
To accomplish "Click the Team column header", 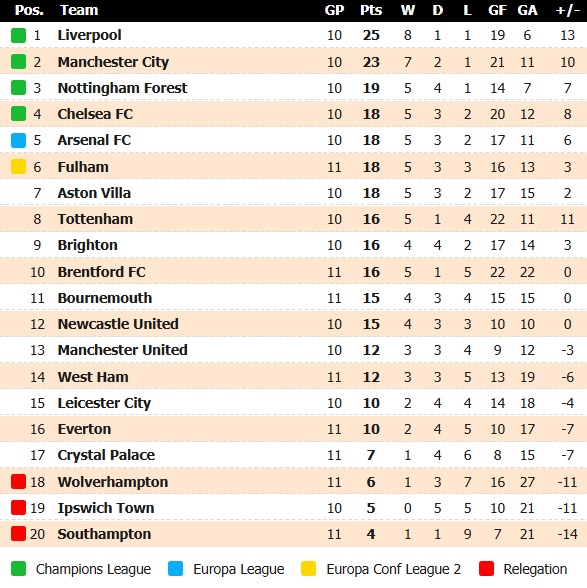I will (79, 10).
